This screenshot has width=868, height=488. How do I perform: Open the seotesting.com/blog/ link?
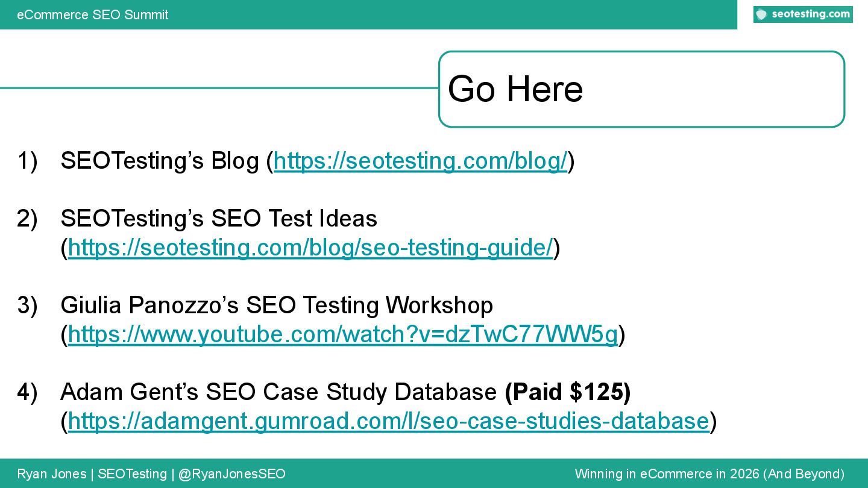coord(420,161)
